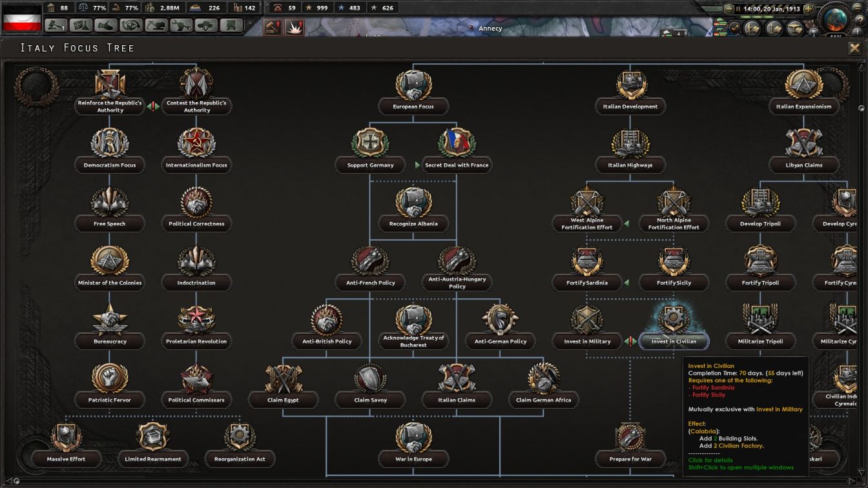This screenshot has height=488, width=868.
Task: Open the research flask toolbar button
Action: [82, 25]
